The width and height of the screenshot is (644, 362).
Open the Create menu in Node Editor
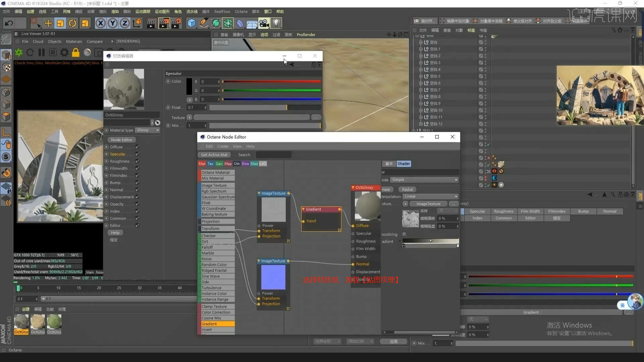[x=222, y=146]
